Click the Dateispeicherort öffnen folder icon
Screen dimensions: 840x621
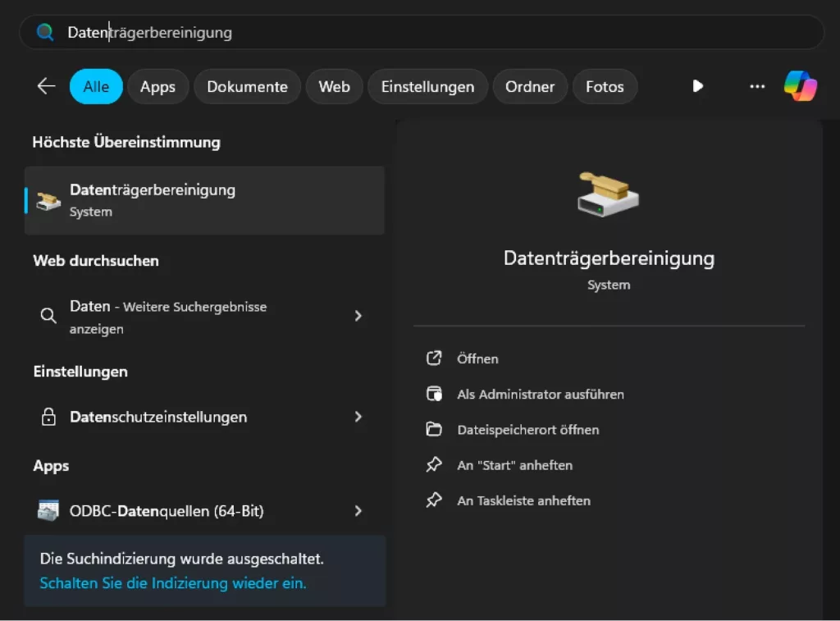(x=434, y=429)
